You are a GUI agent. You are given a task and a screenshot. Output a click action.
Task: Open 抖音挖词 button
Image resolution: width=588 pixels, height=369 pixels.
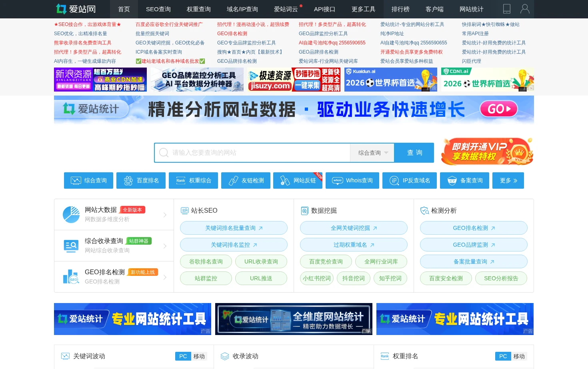coord(354,278)
